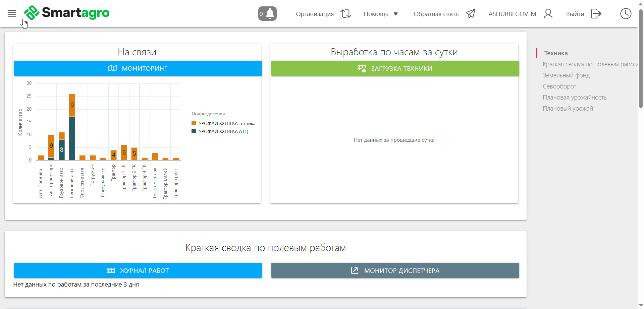Viewport: 644px width, 309px height.
Task: Open the clock history icon
Action: pyautogui.click(x=626, y=14)
